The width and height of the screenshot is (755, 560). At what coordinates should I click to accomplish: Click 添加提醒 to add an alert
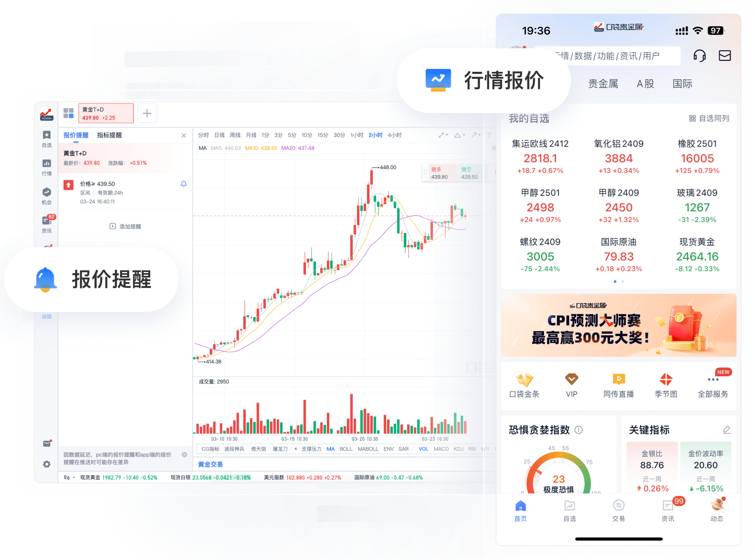pyautogui.click(x=125, y=226)
